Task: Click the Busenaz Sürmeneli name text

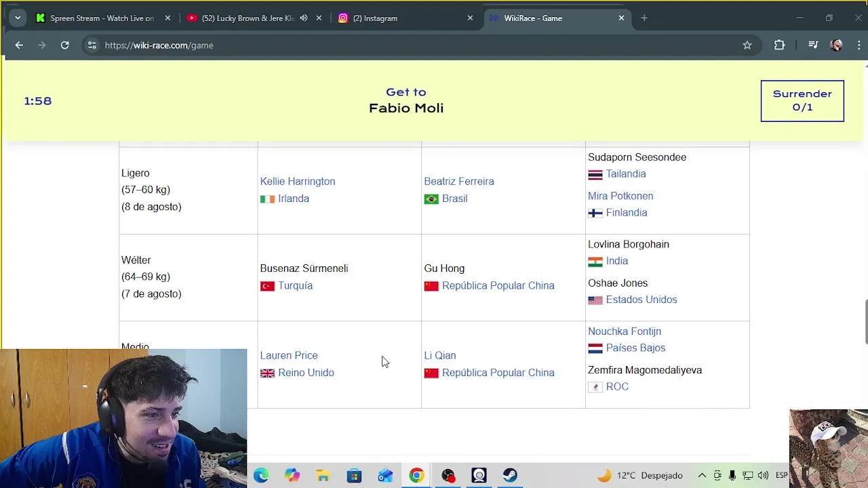Action: (304, 269)
